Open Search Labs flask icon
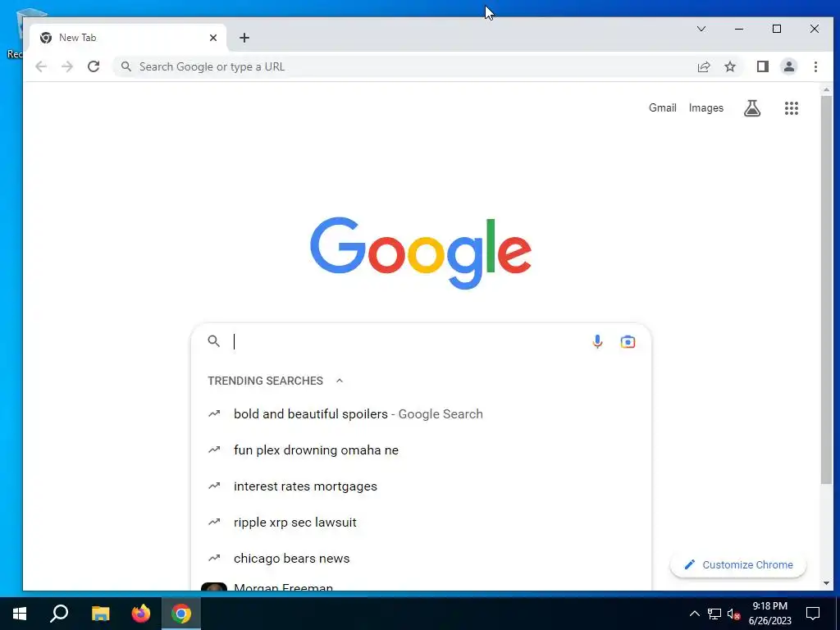This screenshot has height=630, width=840. tap(752, 108)
